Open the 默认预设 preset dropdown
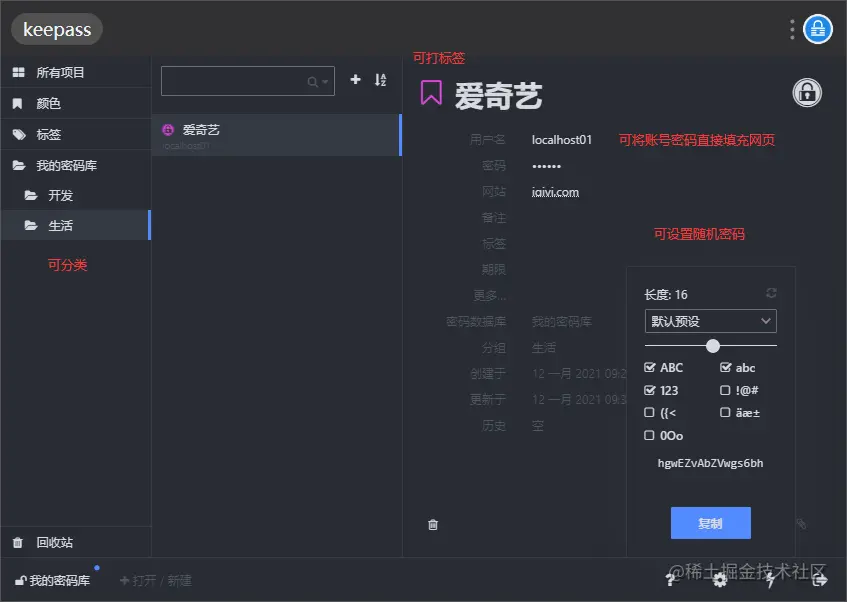This screenshot has width=847, height=602. tap(710, 321)
